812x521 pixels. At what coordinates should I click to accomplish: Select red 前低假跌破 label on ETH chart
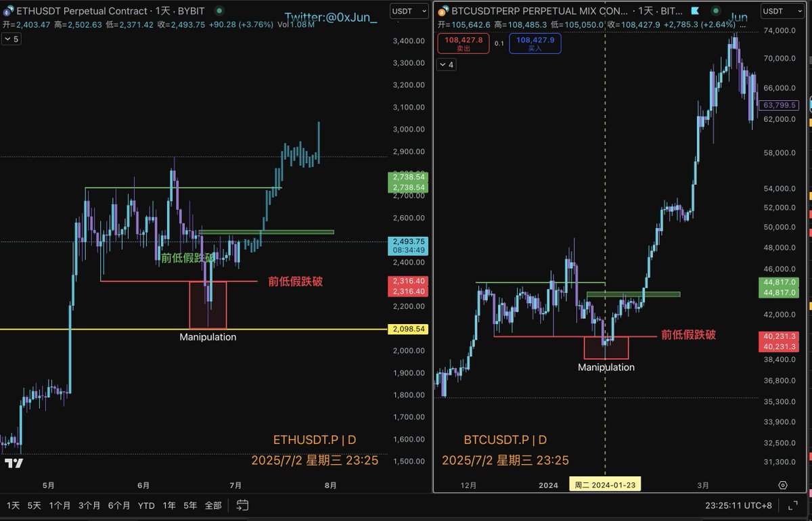[296, 281]
